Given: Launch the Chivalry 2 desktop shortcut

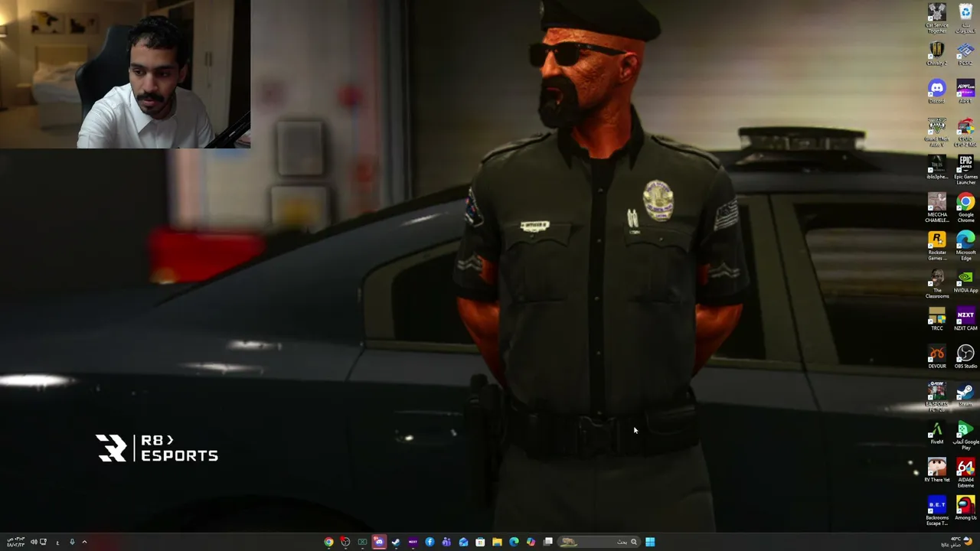Looking at the screenshot, I should click(937, 54).
